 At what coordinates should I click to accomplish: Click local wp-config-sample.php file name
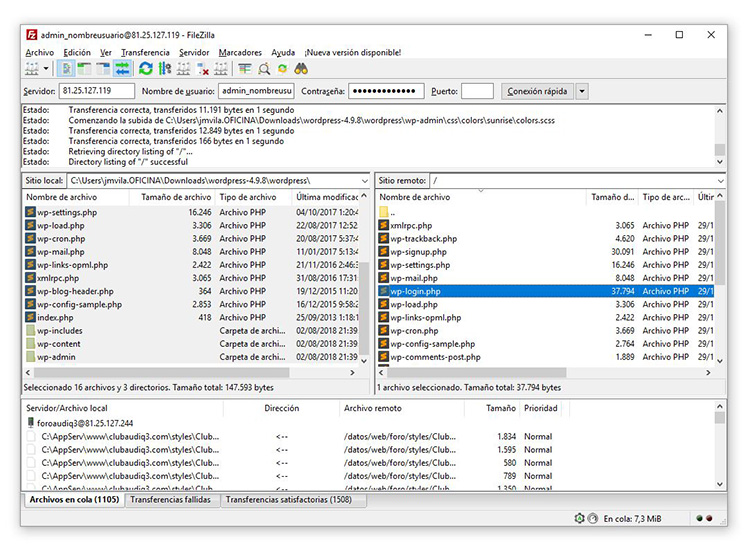tap(79, 304)
